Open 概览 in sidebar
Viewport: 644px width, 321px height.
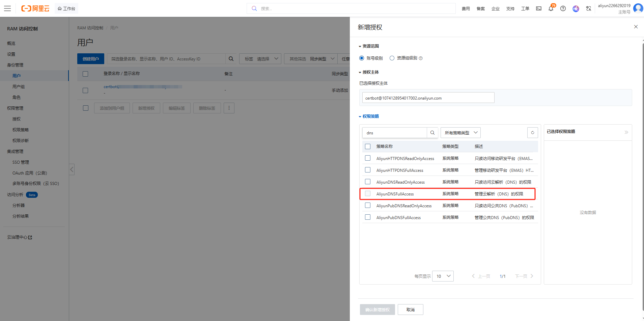click(11, 44)
